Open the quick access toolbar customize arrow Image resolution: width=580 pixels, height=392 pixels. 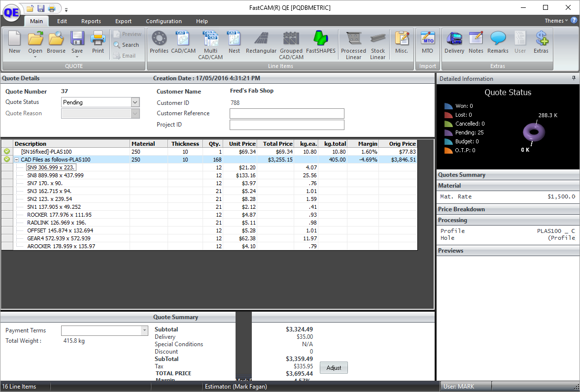[x=66, y=10]
